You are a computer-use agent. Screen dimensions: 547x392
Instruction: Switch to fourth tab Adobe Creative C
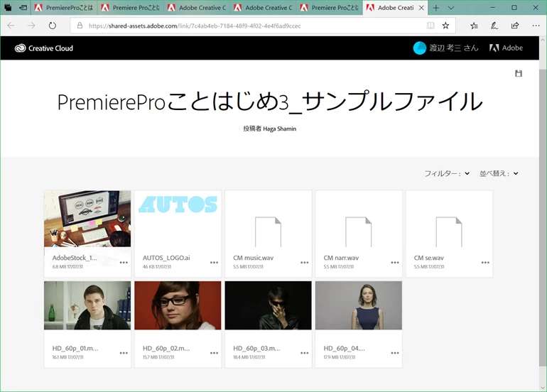[264, 8]
